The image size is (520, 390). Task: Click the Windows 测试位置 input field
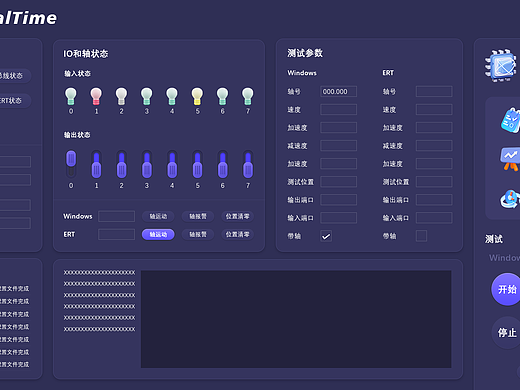(338, 182)
